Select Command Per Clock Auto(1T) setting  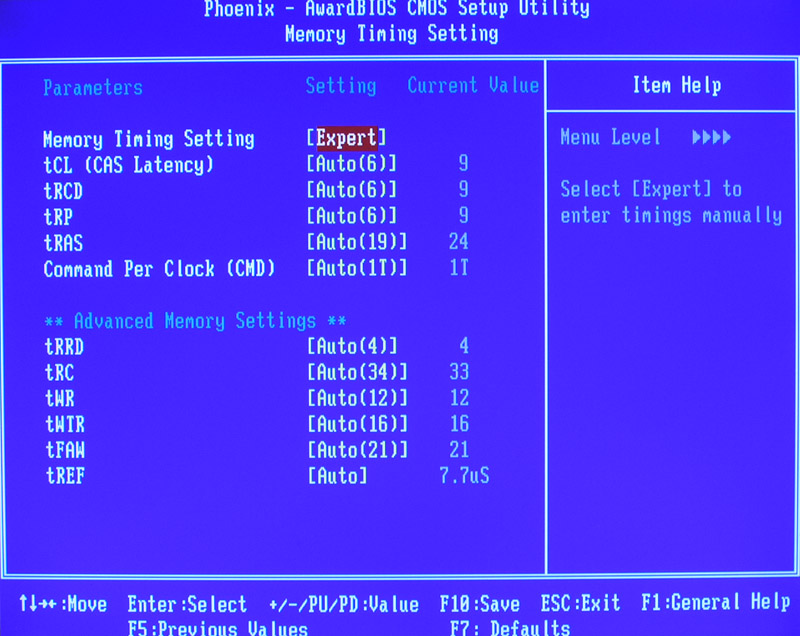click(357, 268)
